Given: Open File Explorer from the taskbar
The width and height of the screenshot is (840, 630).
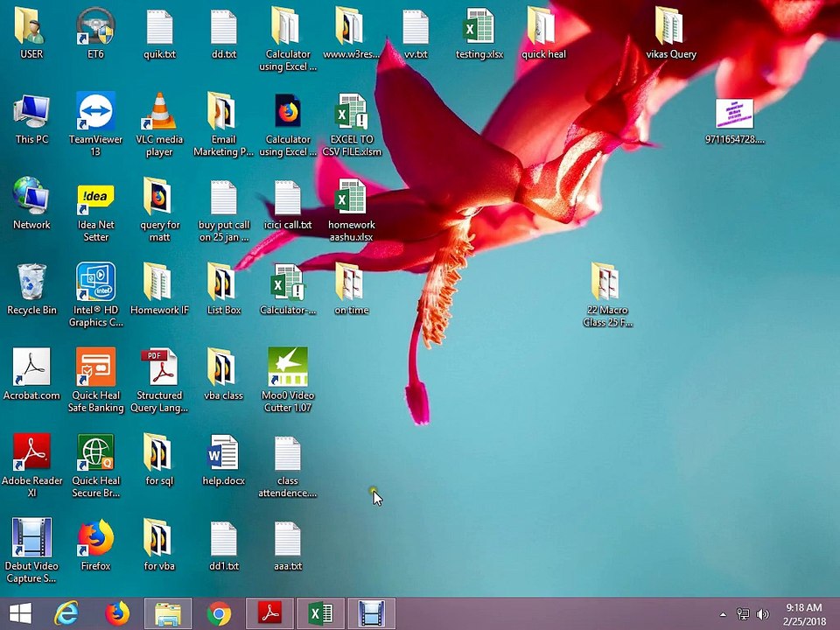Looking at the screenshot, I should [167, 614].
